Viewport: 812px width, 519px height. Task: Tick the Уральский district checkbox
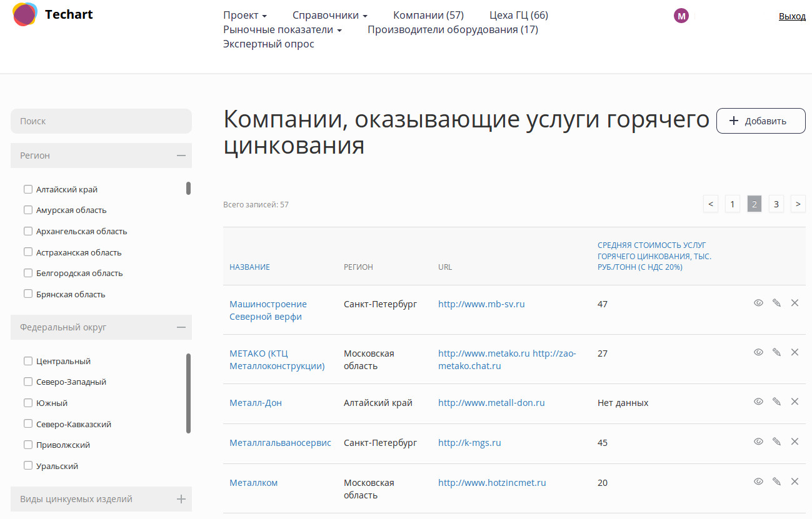[28, 466]
